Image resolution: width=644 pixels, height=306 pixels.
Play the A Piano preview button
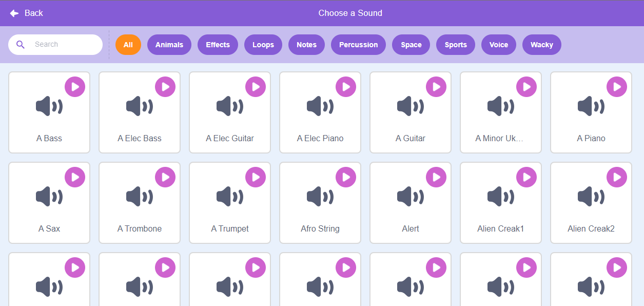point(617,87)
